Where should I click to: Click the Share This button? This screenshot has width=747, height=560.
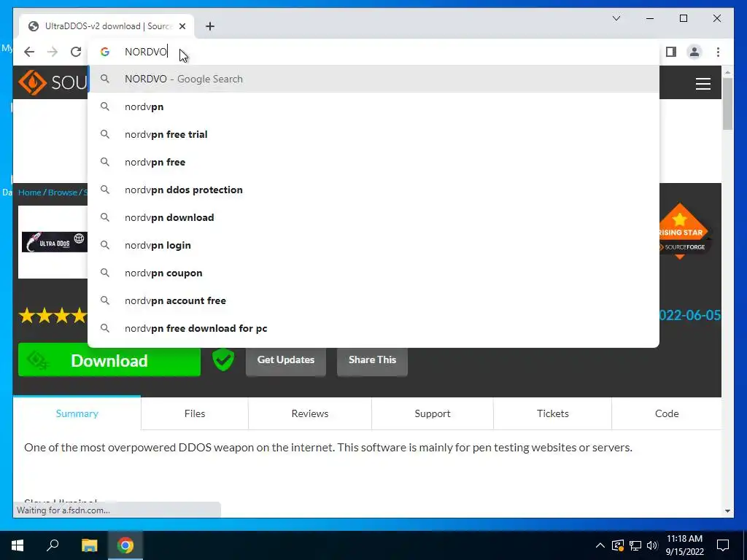pos(372,360)
